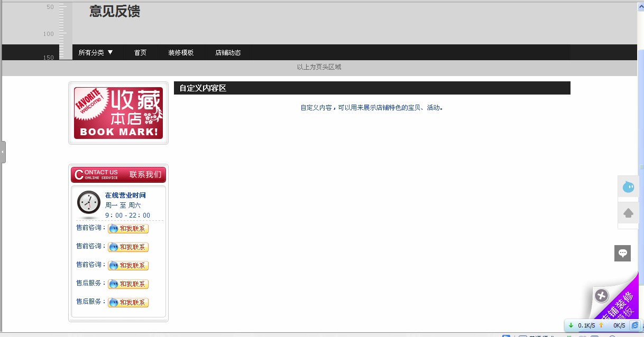Click the clock icon in 在线营业时间 panel
The height and width of the screenshot is (337, 644).
tap(88, 203)
